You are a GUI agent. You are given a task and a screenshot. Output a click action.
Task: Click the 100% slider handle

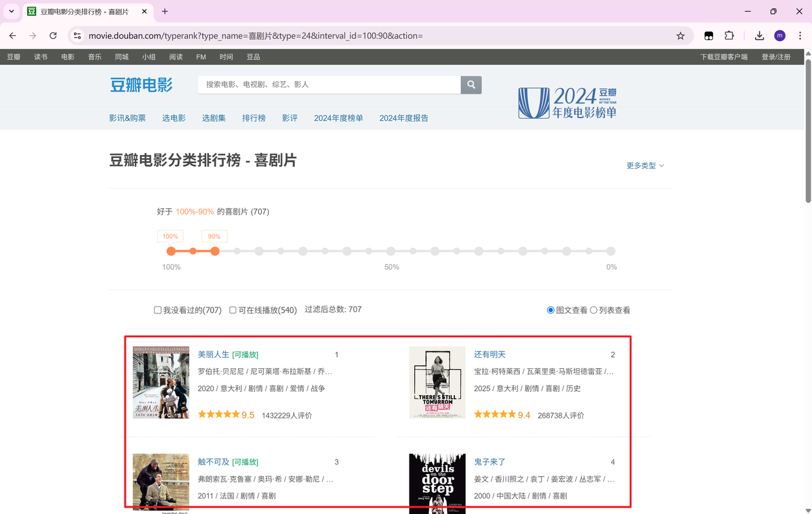coord(171,251)
